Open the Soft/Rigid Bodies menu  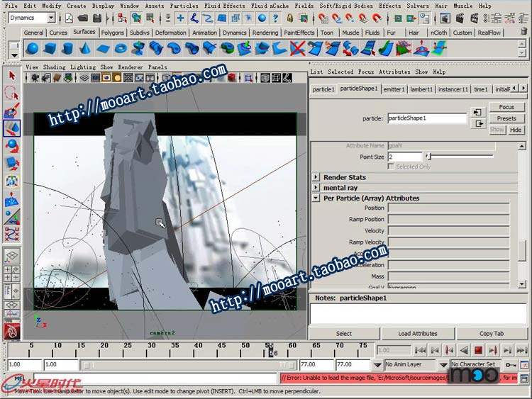(x=346, y=6)
